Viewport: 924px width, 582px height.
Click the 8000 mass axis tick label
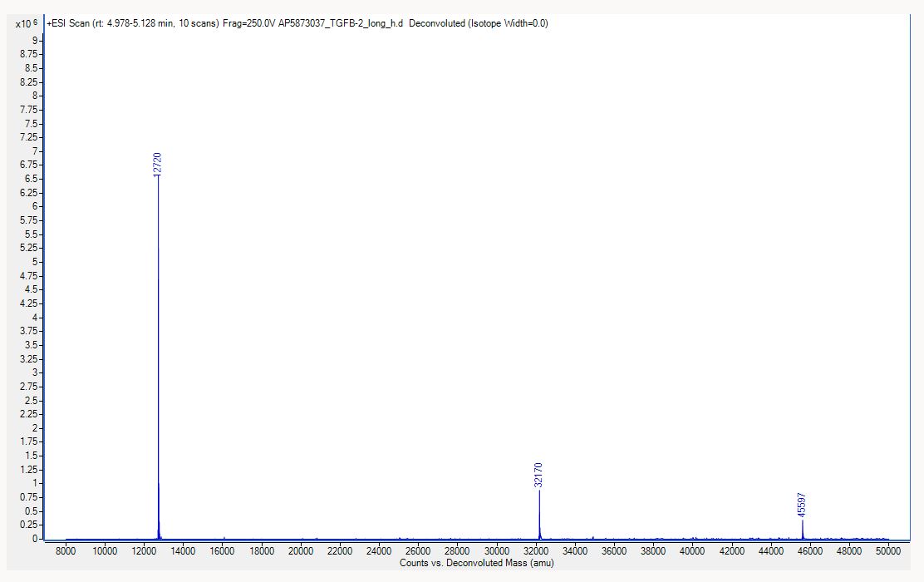tap(66, 550)
